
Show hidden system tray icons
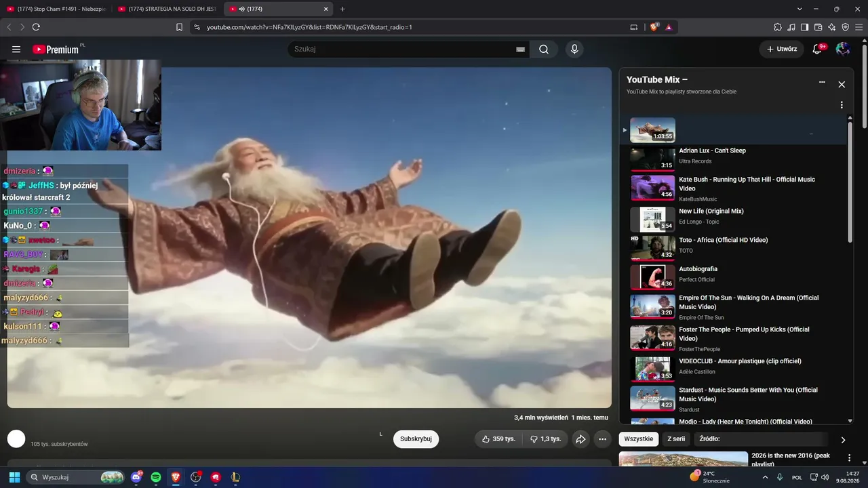(766, 477)
